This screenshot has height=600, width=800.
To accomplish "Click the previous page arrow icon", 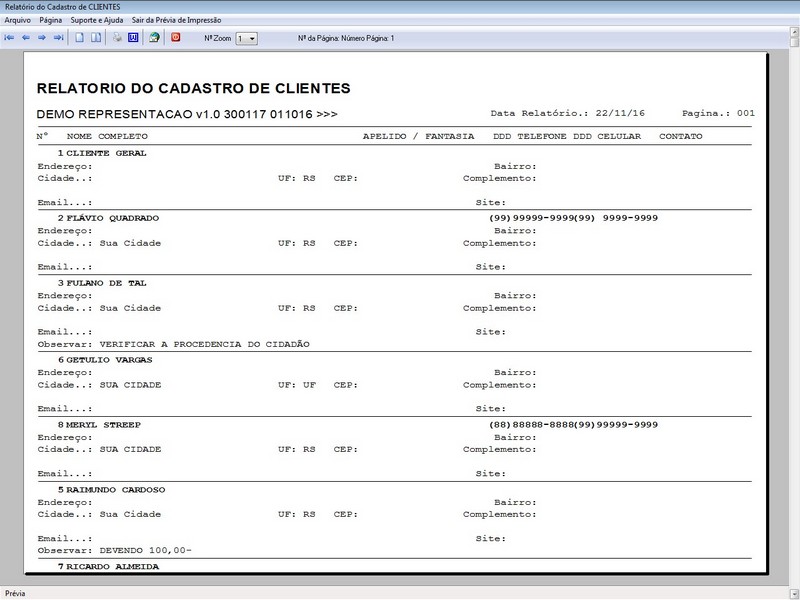I will tap(26, 38).
